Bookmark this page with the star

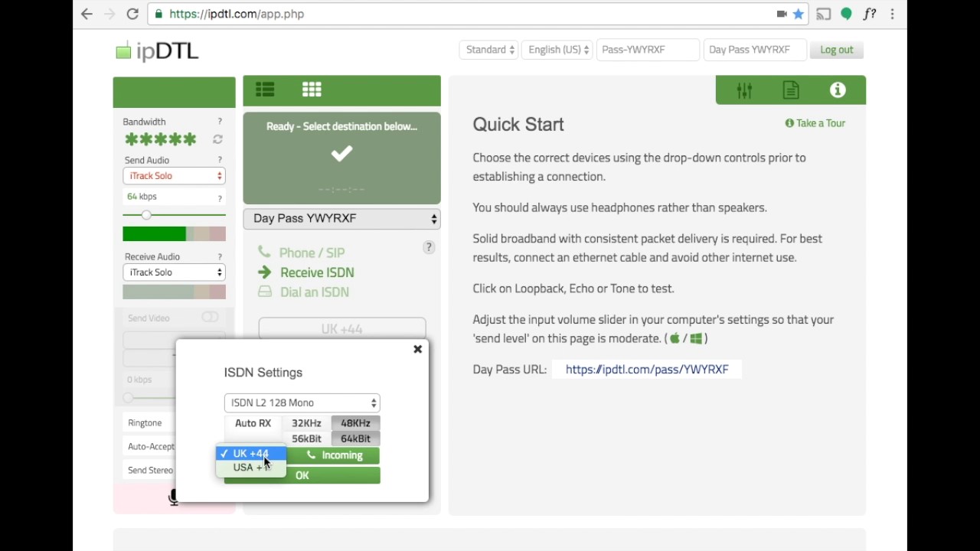[x=799, y=14]
